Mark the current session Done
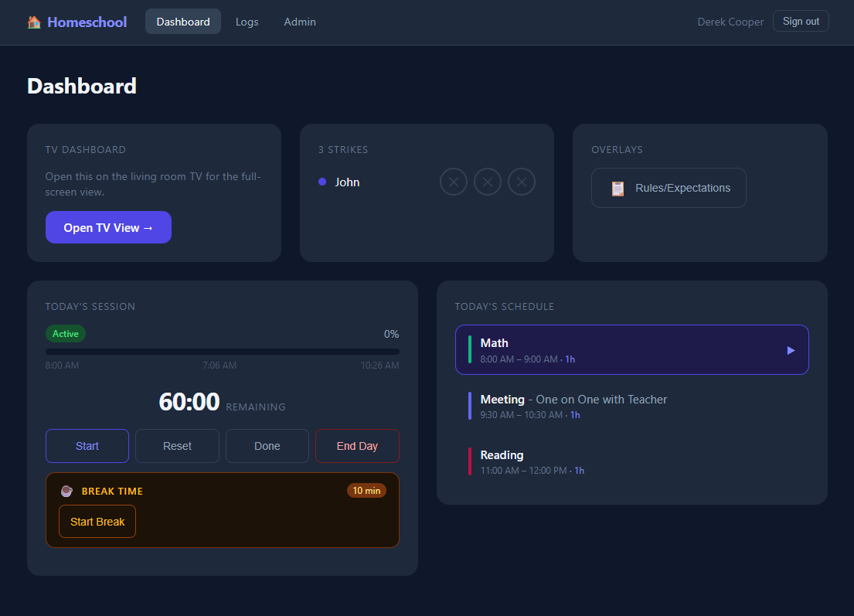854x616 pixels. click(x=267, y=446)
